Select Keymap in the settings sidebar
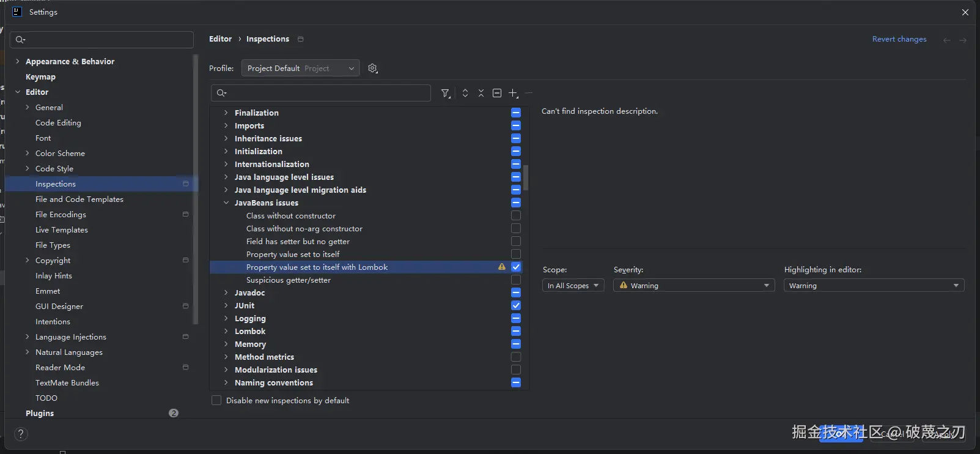This screenshot has width=980, height=454. pos(40,76)
